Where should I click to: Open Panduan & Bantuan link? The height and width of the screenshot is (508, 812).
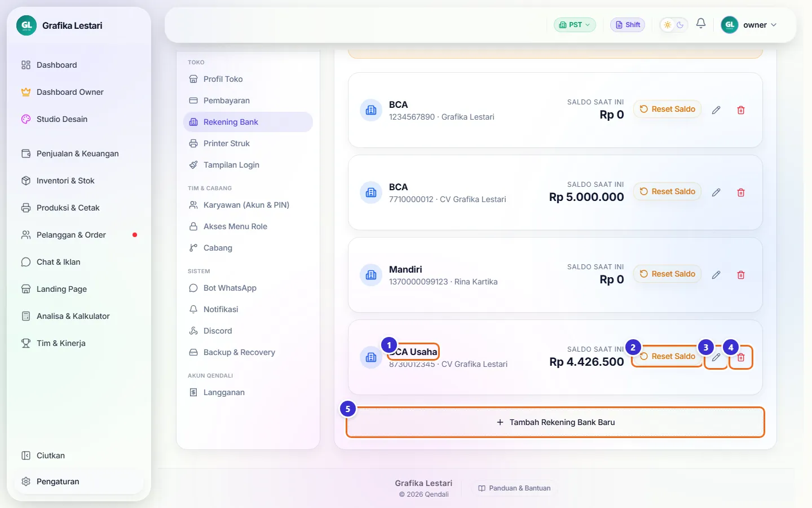[x=514, y=488]
